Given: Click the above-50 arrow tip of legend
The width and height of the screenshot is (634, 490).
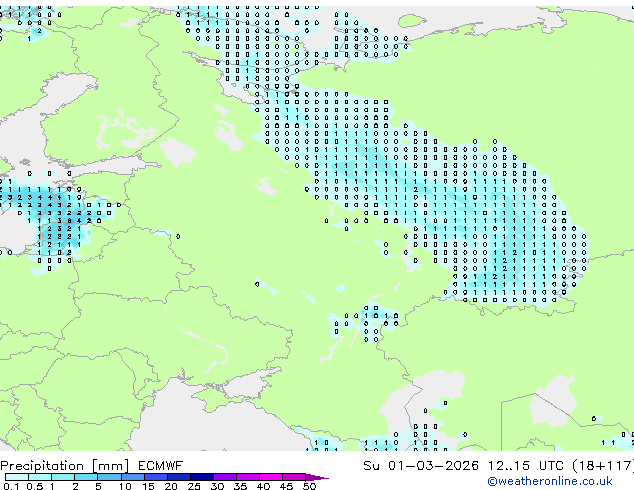Looking at the screenshot, I should 317,477.
